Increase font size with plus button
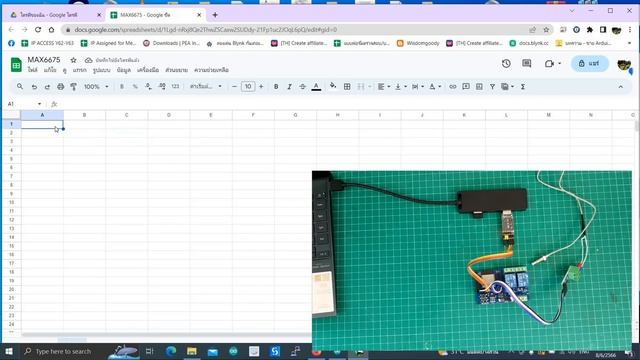Image resolution: width=640 pixels, height=360 pixels. [x=261, y=87]
